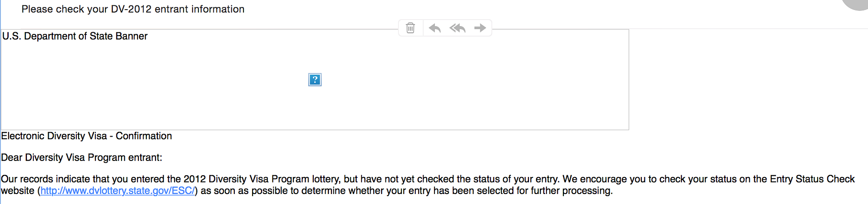Forward this message with the right arrow
This screenshot has width=868, height=204.
(480, 28)
